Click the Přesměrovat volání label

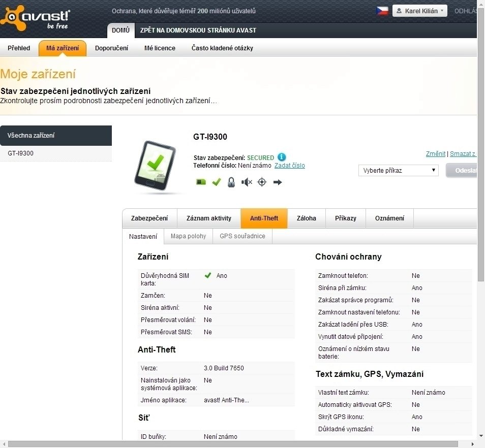(x=168, y=320)
